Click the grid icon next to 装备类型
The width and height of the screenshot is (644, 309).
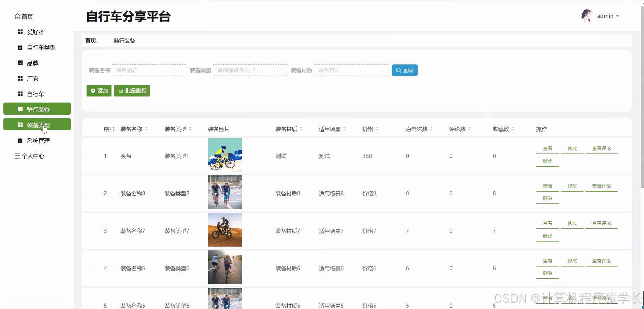(20, 125)
